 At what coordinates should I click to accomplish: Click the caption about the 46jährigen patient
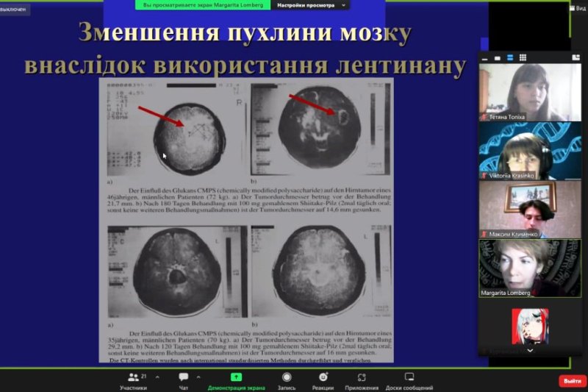249,200
